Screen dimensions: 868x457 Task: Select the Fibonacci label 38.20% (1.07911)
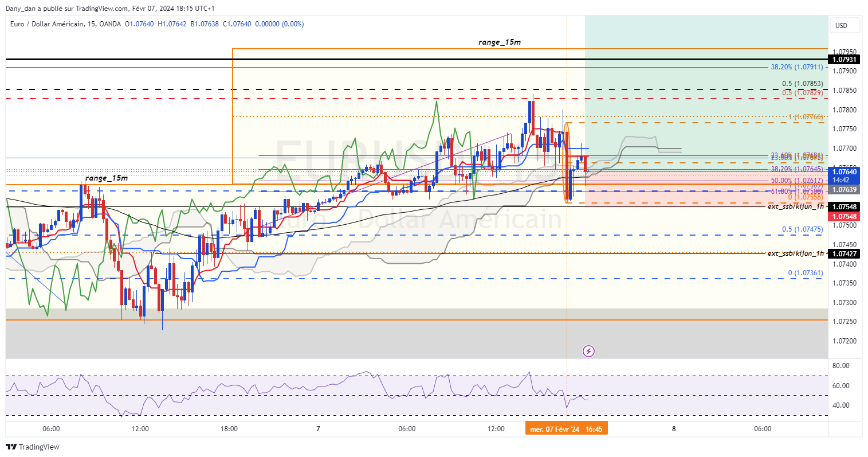point(797,67)
